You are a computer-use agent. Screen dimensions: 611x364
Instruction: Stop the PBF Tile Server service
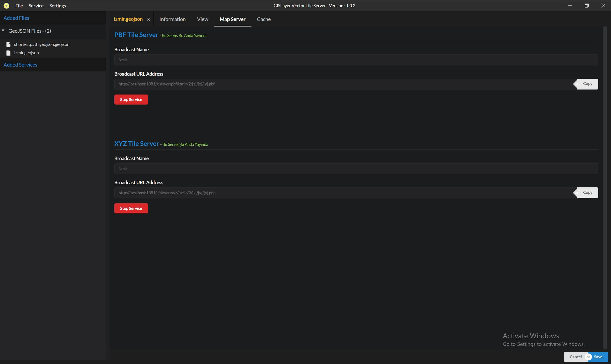pos(131,99)
